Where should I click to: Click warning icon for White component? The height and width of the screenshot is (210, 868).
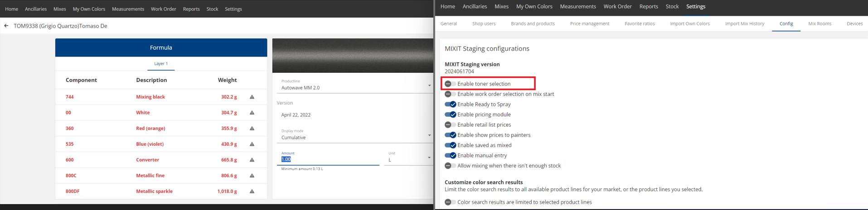[252, 113]
